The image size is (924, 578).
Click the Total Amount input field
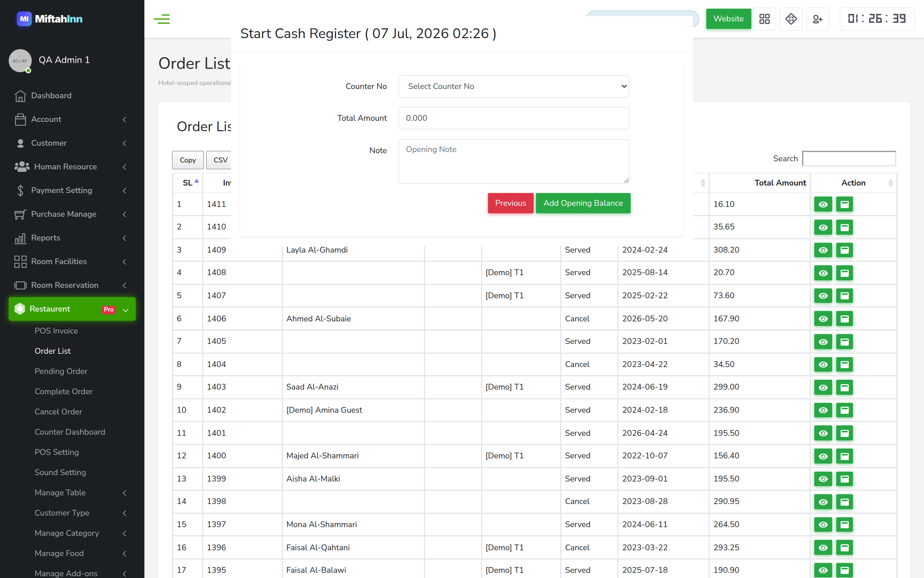514,118
